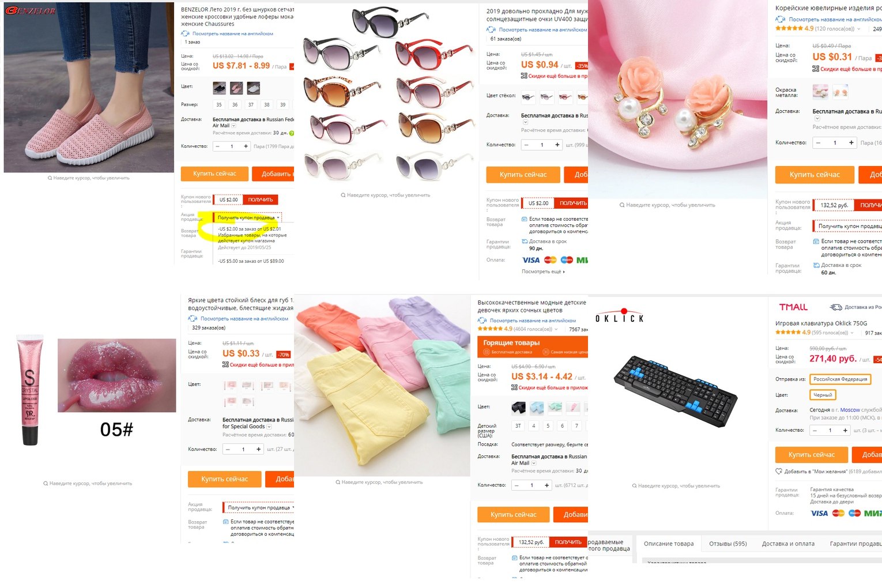Choose kids size 3T for the pants
The width and height of the screenshot is (882, 588).
pos(518,426)
